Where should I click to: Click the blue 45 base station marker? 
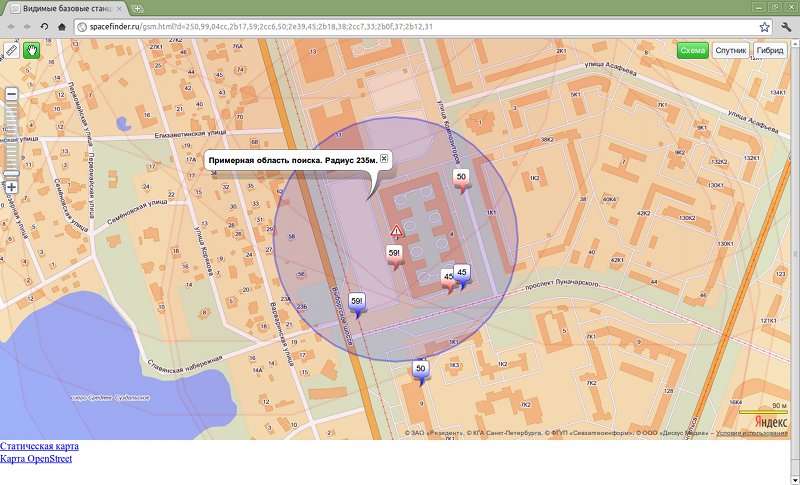point(462,276)
